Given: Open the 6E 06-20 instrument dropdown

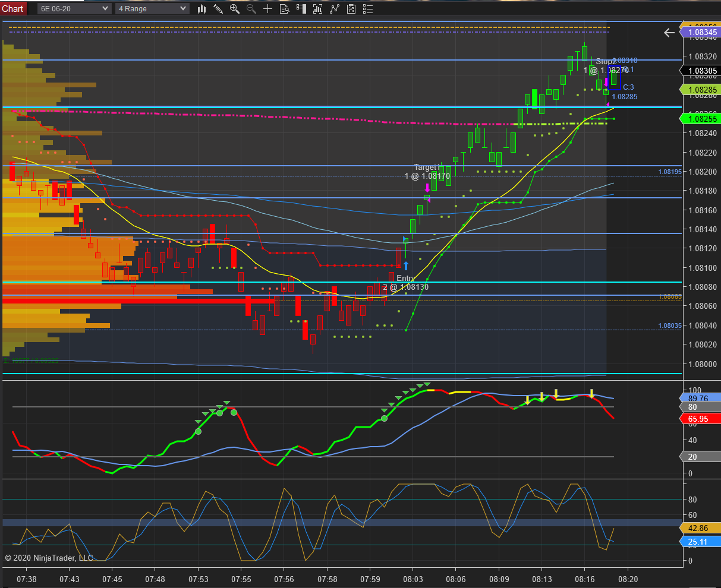Looking at the screenshot, I should point(74,8).
